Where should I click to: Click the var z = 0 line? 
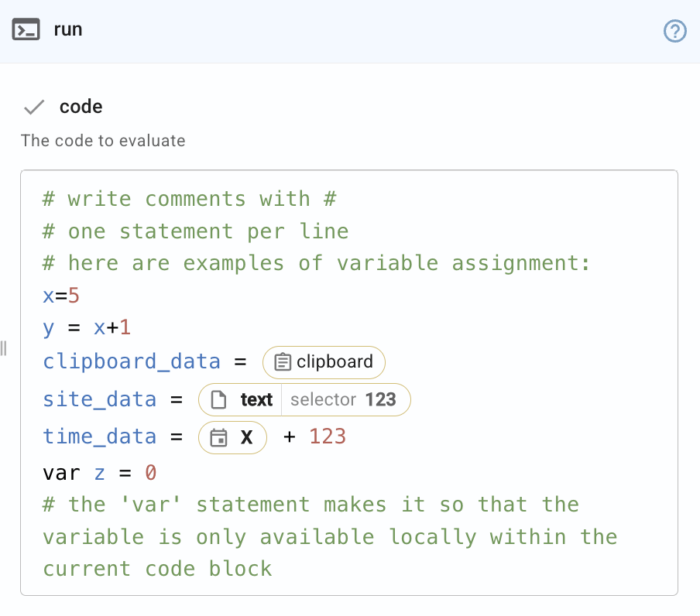(100, 472)
